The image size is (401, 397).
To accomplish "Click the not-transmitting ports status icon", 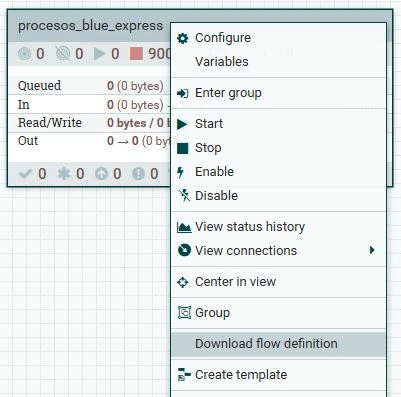I will point(63,54).
